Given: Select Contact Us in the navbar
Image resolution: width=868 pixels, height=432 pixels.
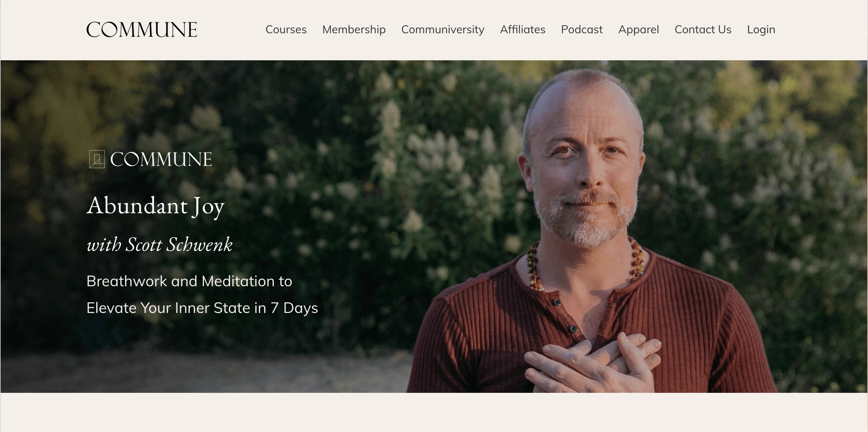Looking at the screenshot, I should click(x=703, y=29).
